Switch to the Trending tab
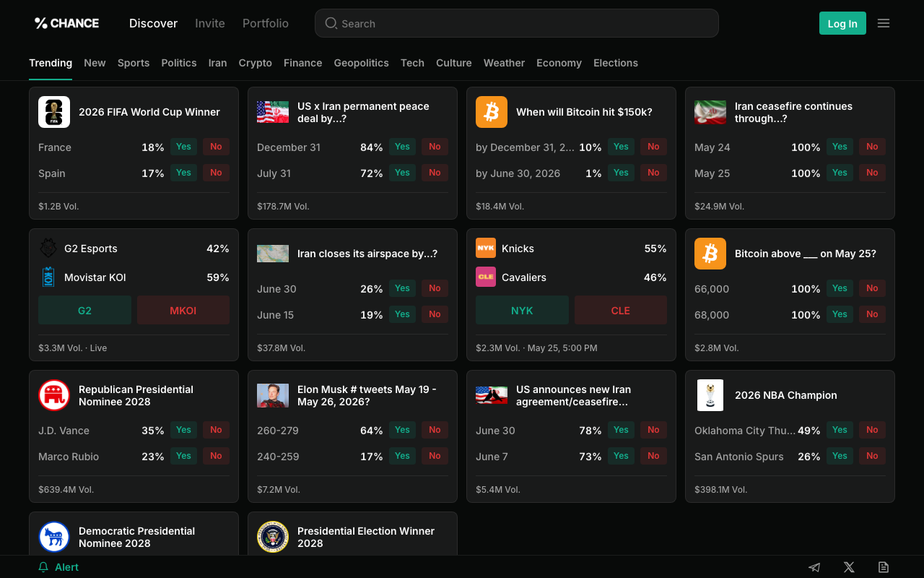 tap(51, 63)
